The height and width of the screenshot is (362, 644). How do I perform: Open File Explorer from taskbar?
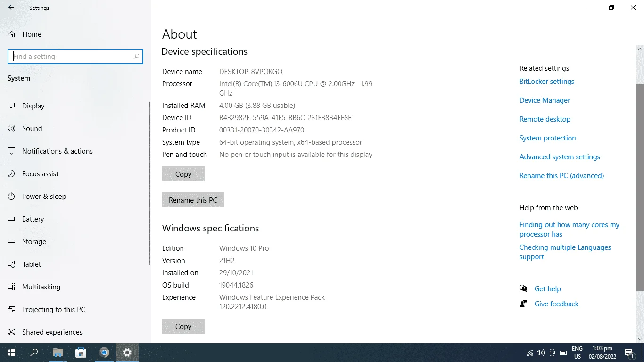click(58, 353)
